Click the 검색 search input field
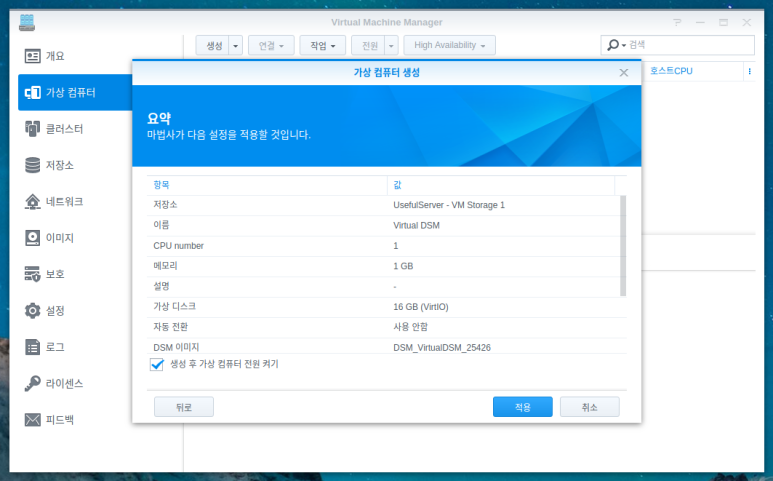 (x=690, y=45)
